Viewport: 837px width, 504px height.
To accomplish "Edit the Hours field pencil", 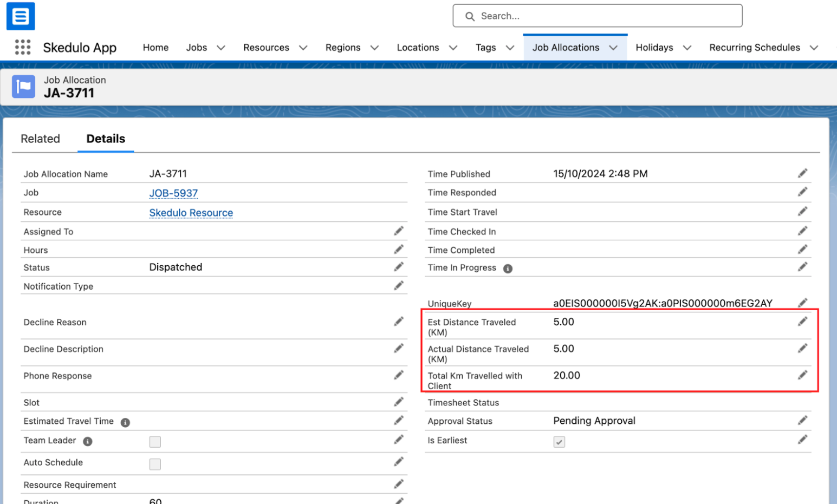I will (399, 250).
